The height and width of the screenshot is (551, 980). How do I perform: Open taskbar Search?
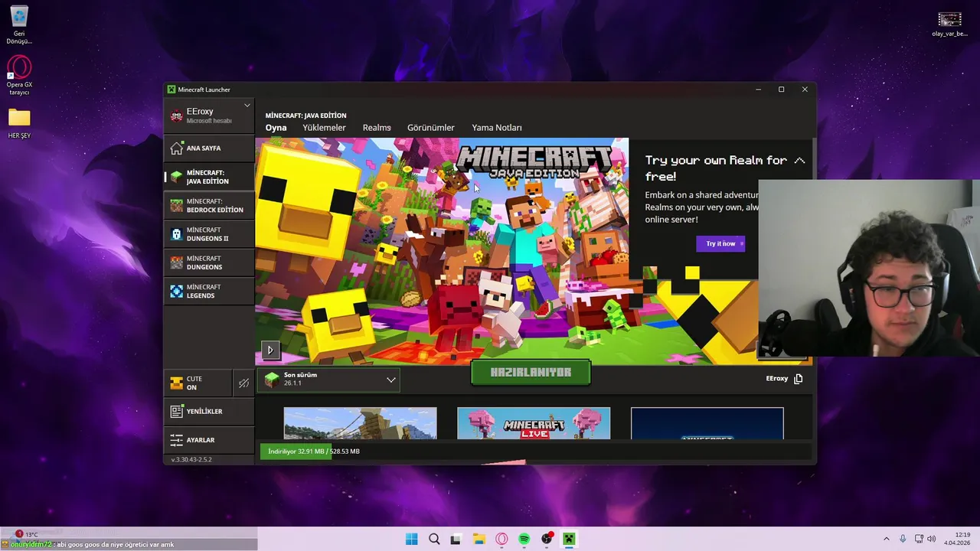[x=434, y=539]
